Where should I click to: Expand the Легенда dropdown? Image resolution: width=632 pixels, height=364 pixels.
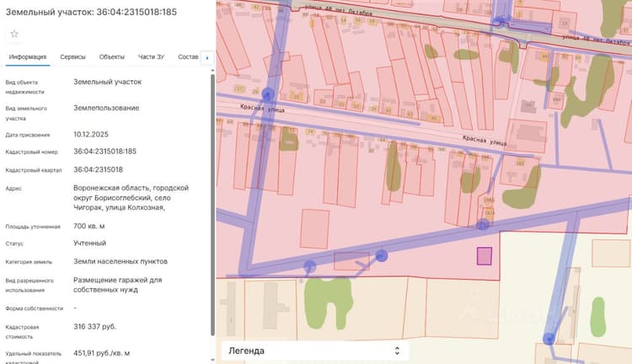[x=315, y=351]
